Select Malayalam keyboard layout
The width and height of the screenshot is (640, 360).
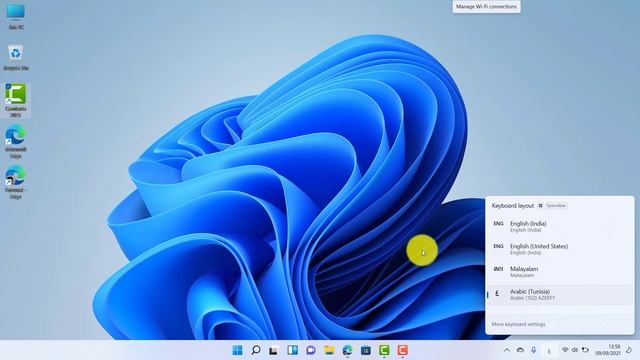(560, 272)
